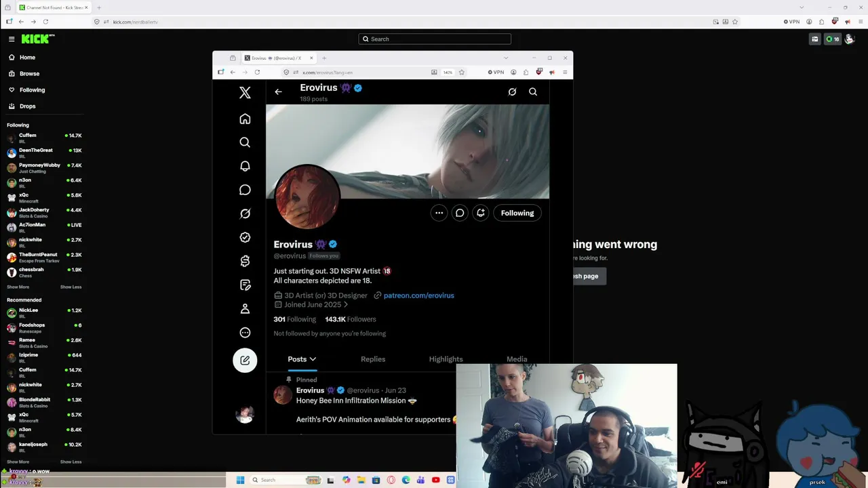This screenshot has width=868, height=488.
Task: Switch to the Highlights tab
Action: point(446,359)
